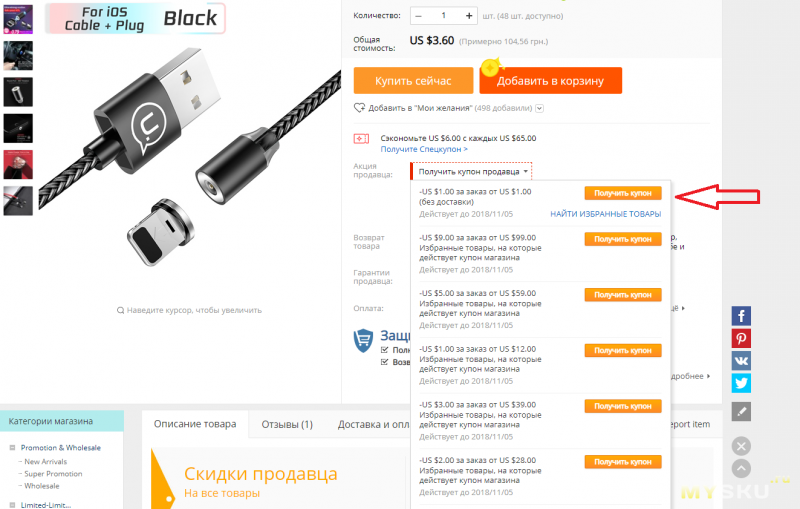
Task: Share via VK icon
Action: pyautogui.click(x=741, y=361)
